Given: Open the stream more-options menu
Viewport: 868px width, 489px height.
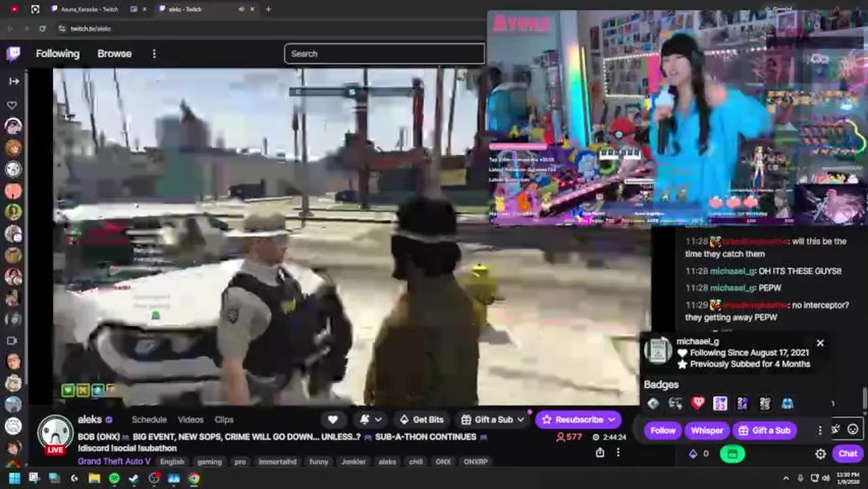Looking at the screenshot, I should pos(618,453).
